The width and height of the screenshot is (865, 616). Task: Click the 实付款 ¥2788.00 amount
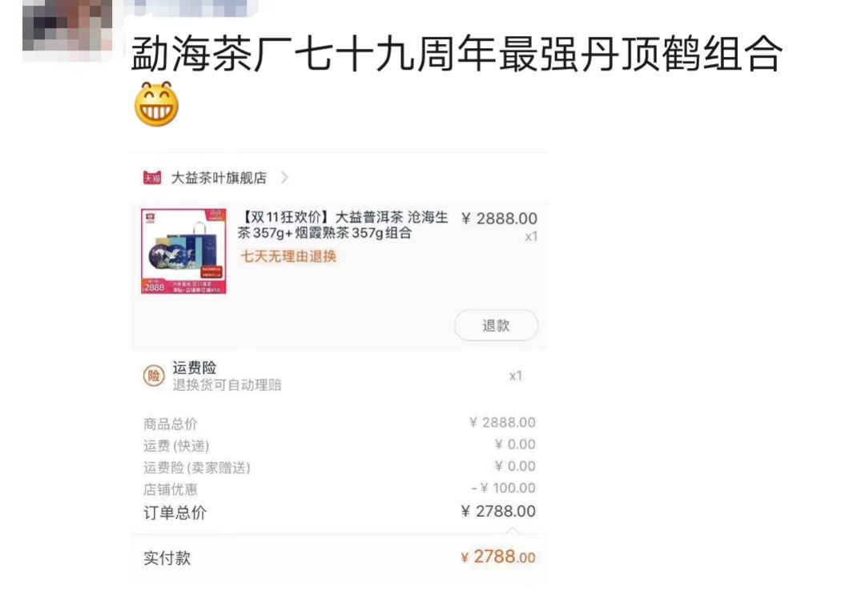[x=498, y=557]
